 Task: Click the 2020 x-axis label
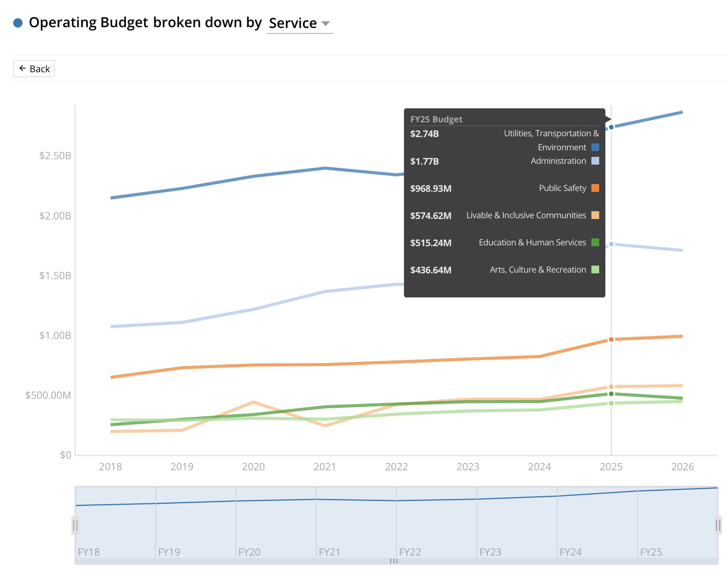coord(253,466)
